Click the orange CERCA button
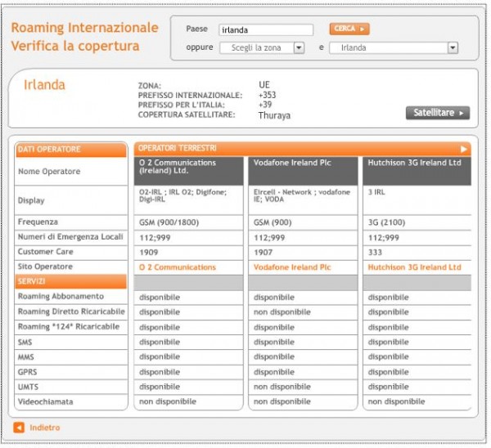491x448 pixels. [x=349, y=29]
